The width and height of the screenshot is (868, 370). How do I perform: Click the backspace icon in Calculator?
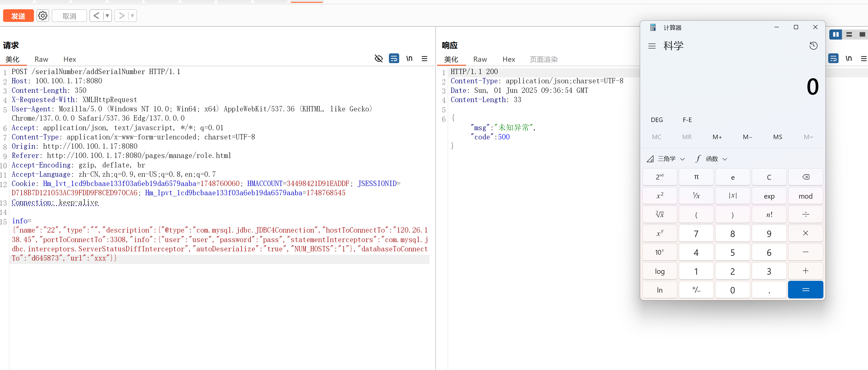click(x=806, y=177)
